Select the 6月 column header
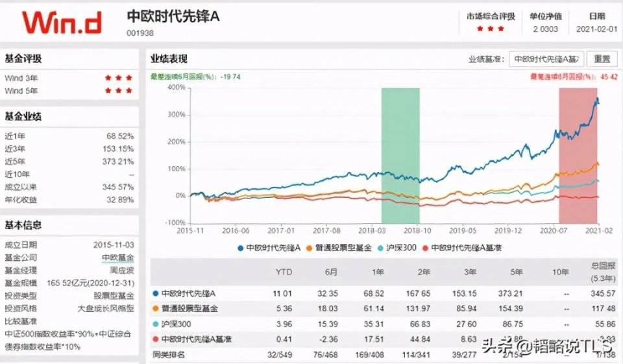Viewport: 623px width, 364px height. point(331,273)
